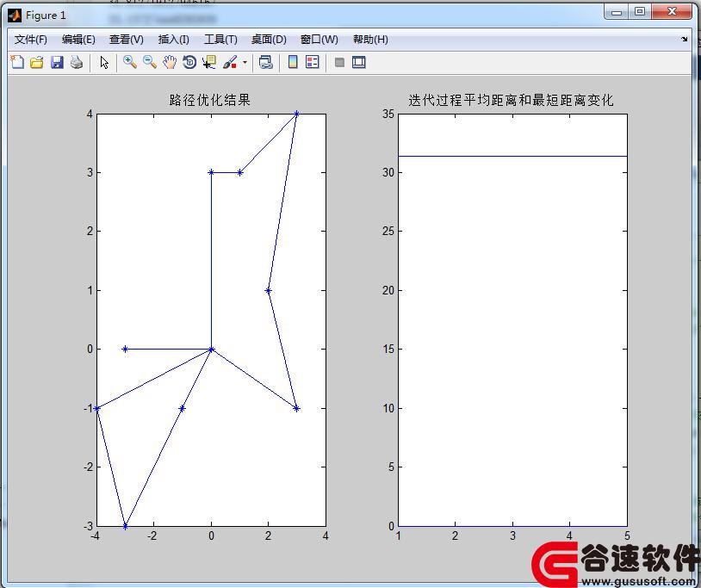The height and width of the screenshot is (588, 701).
Task: Open a file using the folder icon
Action: tap(37, 62)
